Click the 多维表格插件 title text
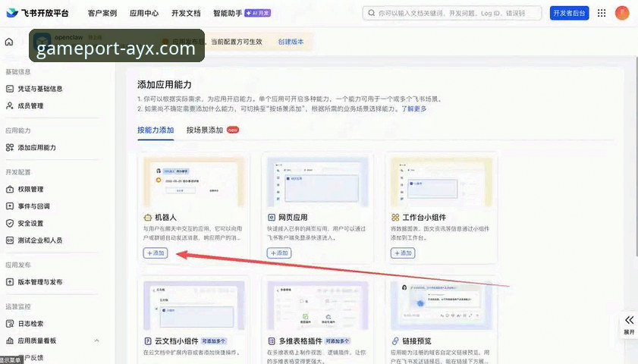 coord(300,340)
